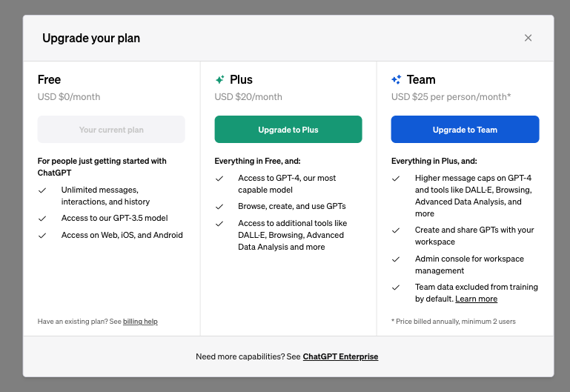The height and width of the screenshot is (392, 570).
Task: Close the Upgrade your plan dialog
Action: click(528, 38)
